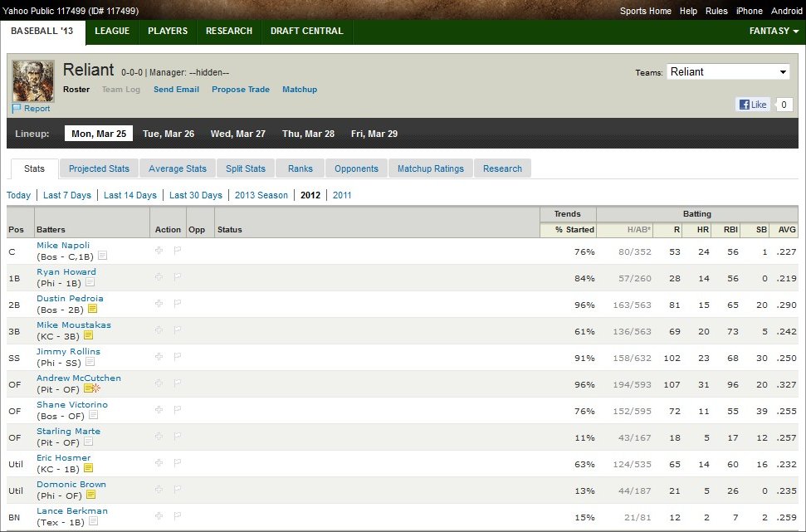Open player notes for Shane Victorino
The width and height of the screenshot is (806, 532).
point(93,415)
